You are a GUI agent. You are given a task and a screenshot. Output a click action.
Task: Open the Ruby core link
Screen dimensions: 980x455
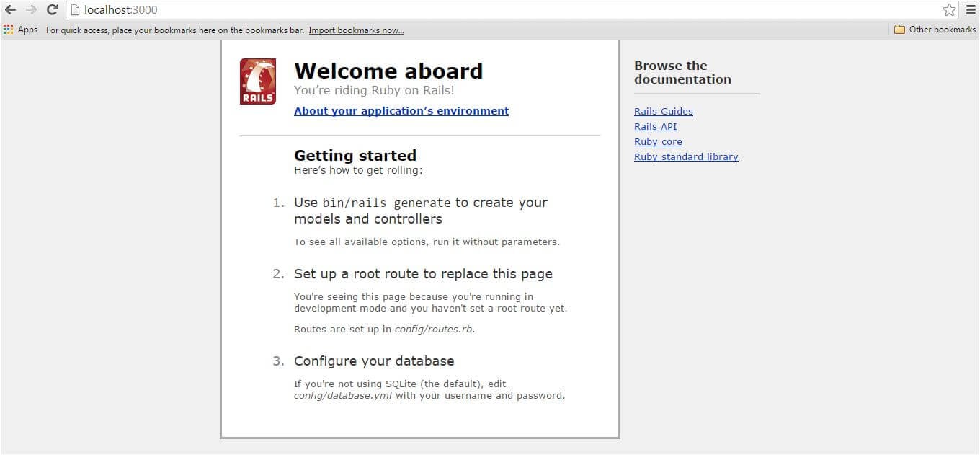(658, 142)
